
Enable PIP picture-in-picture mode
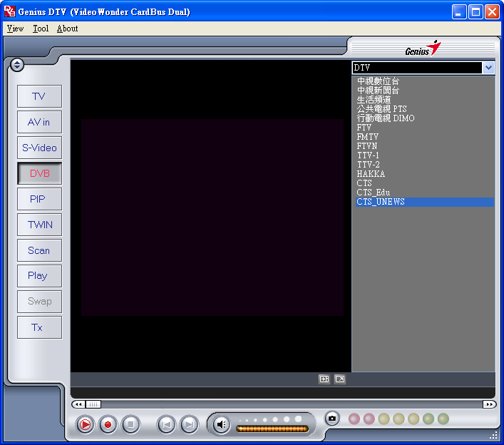pos(39,199)
